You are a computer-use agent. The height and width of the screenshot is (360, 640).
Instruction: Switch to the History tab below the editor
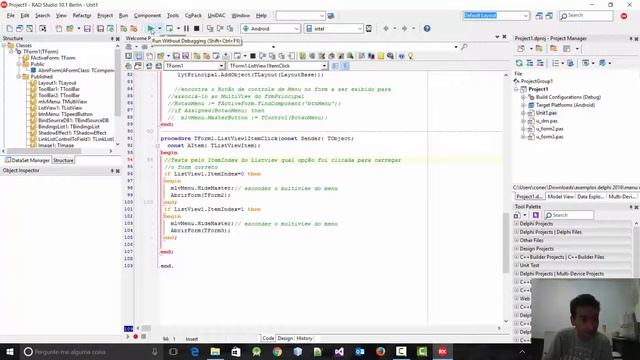pos(304,338)
